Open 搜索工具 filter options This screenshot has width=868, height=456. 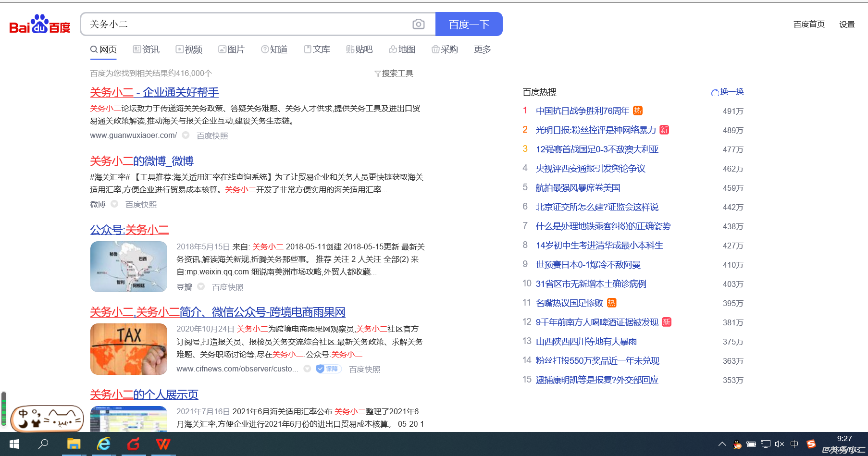394,74
